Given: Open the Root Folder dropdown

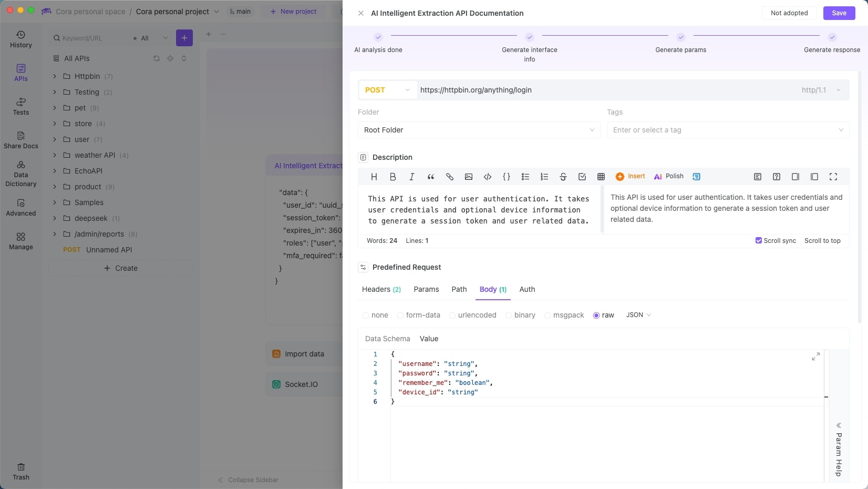Looking at the screenshot, I should click(479, 130).
